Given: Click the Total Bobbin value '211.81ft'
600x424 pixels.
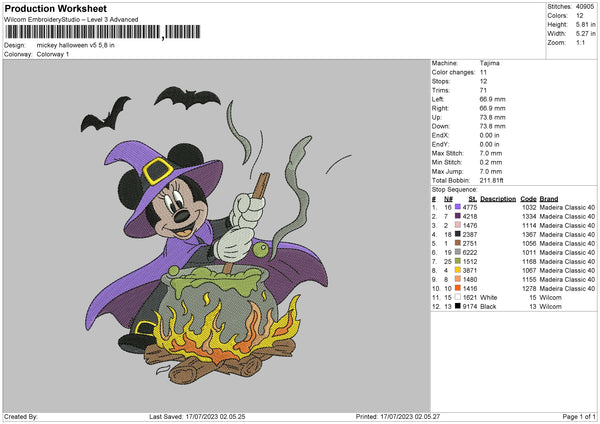Looking at the screenshot, I should (x=491, y=180).
